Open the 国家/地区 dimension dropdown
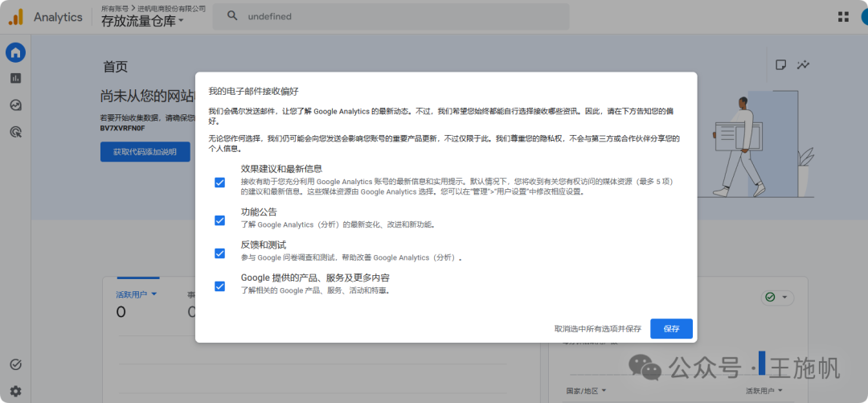Screen dimensions: 868x403 pos(586,391)
